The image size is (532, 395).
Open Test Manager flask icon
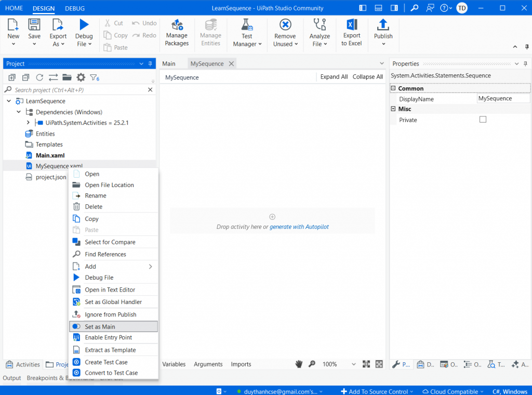(x=247, y=25)
